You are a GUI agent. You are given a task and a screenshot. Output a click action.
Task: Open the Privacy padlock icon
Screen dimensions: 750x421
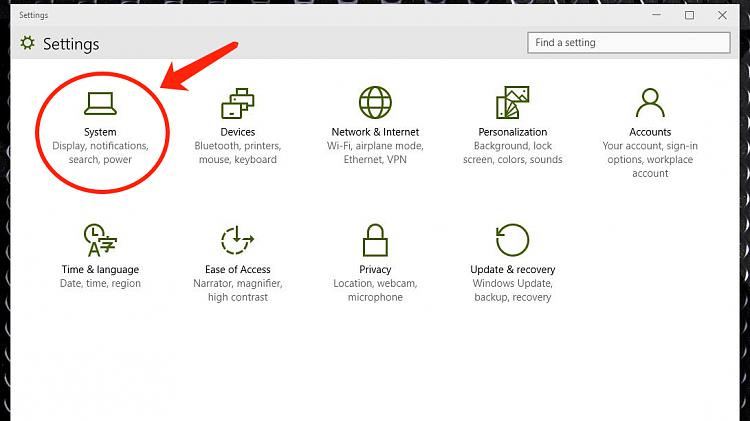tap(375, 240)
